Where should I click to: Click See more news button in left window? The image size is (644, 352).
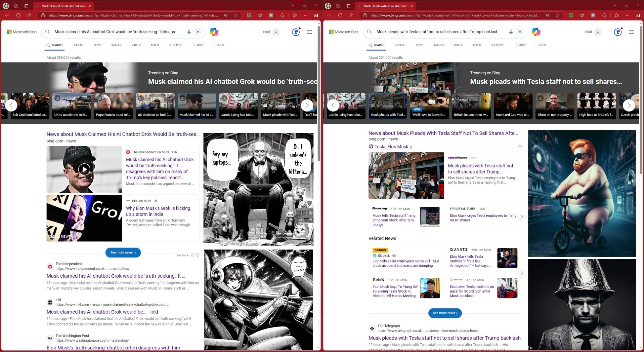pos(123,253)
